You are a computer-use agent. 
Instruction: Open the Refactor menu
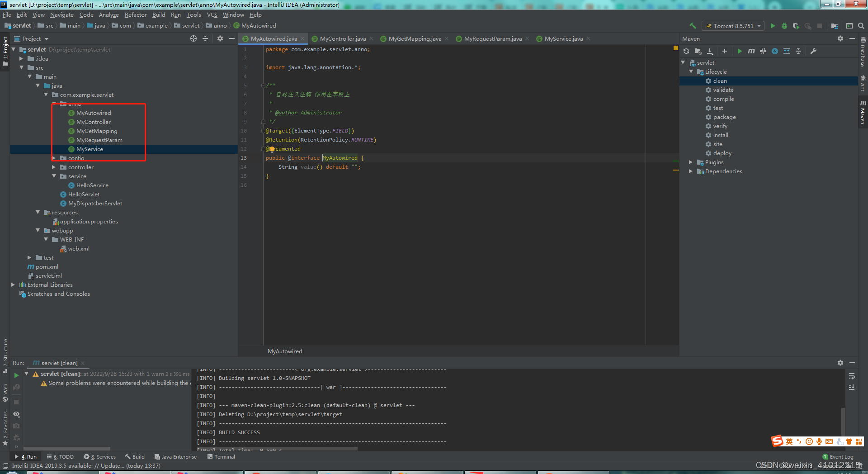click(136, 15)
